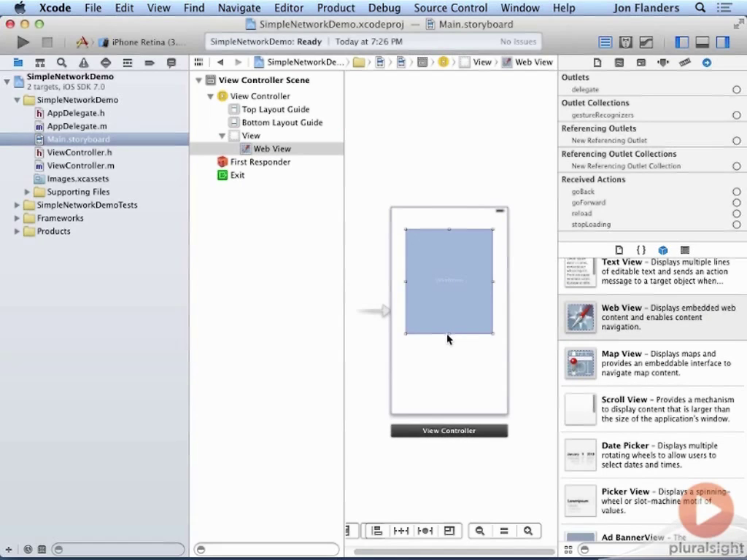Screen dimensions: 747x560
Task: Open the Symbol navigator tab
Action: click(x=40, y=63)
